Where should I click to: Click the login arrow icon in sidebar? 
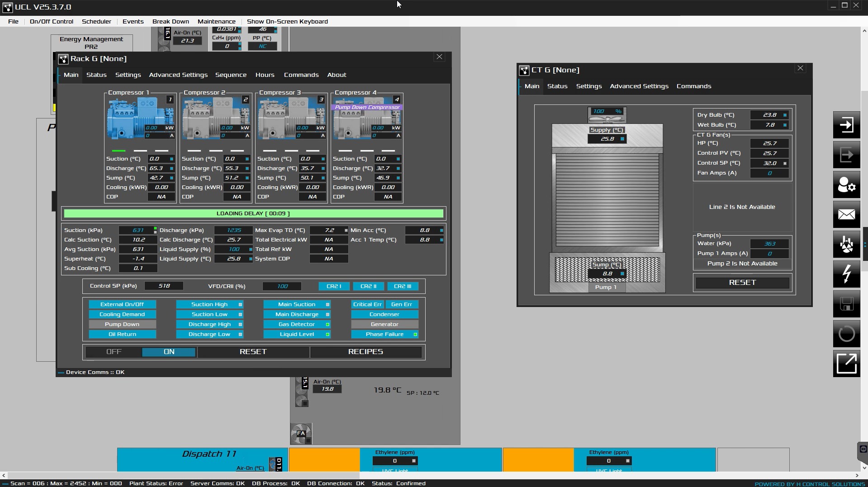point(846,125)
